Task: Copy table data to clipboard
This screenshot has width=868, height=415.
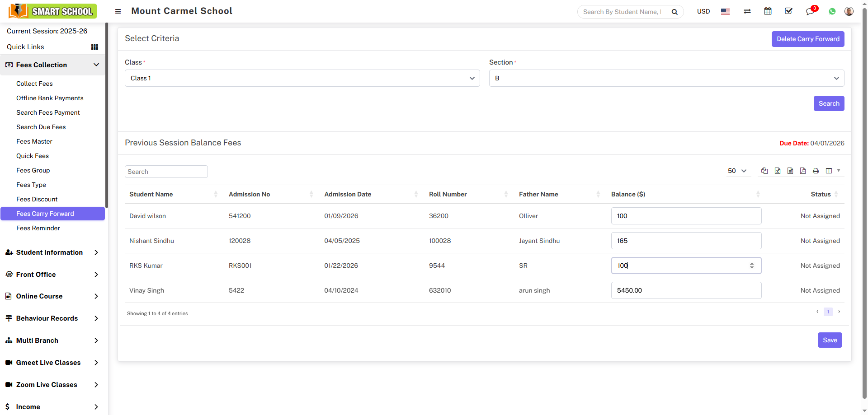Action: [x=764, y=171]
